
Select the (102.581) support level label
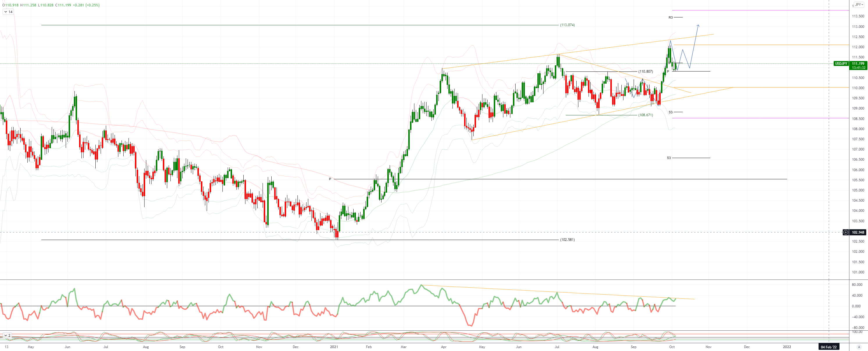(x=567, y=239)
